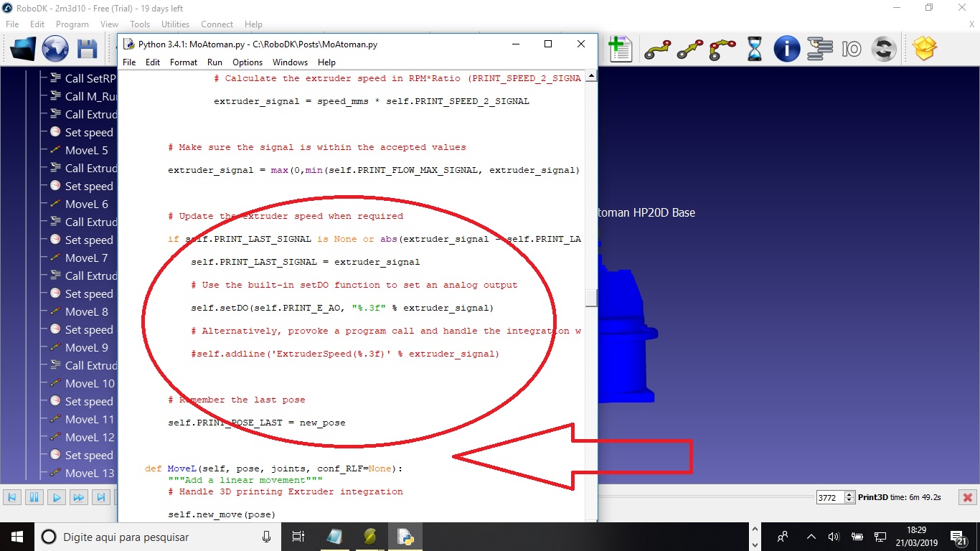Click the blue info message icon
Viewport: 980px width, 551px height.
(x=786, y=49)
